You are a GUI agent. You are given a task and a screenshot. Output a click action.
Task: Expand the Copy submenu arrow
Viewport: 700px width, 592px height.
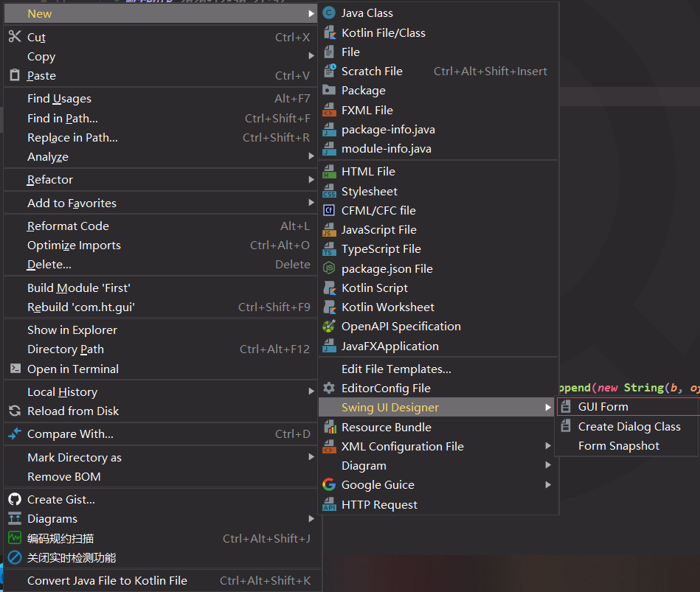coord(311,56)
